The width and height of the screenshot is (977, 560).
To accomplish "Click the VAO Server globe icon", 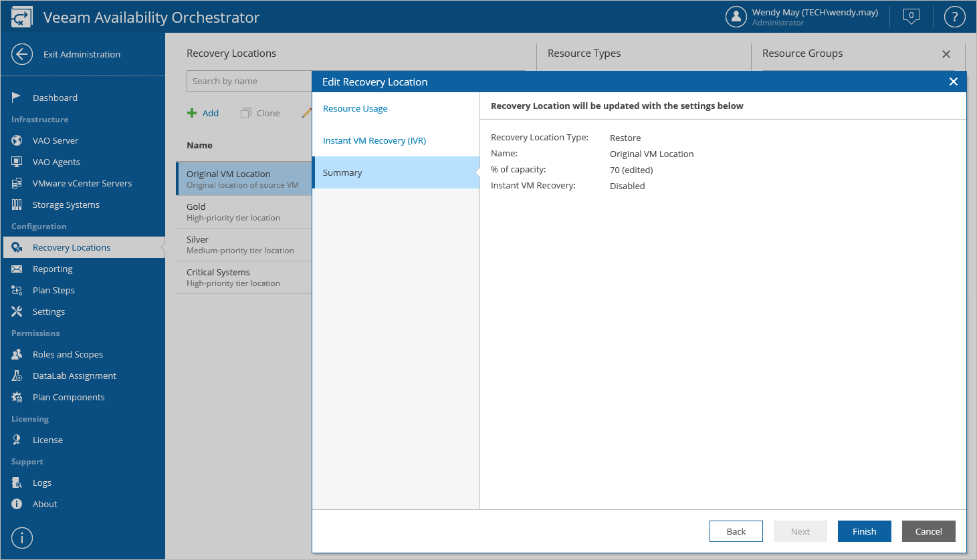I will (17, 140).
